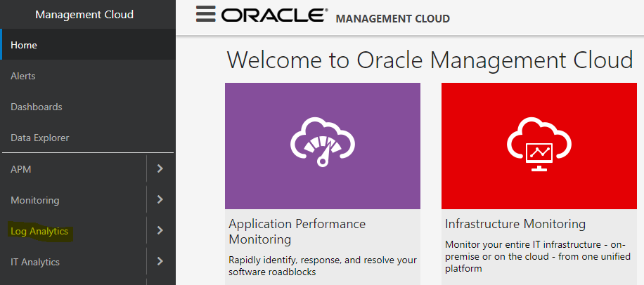Open the Oracle logo home link
The image size is (644, 285).
[275, 15]
